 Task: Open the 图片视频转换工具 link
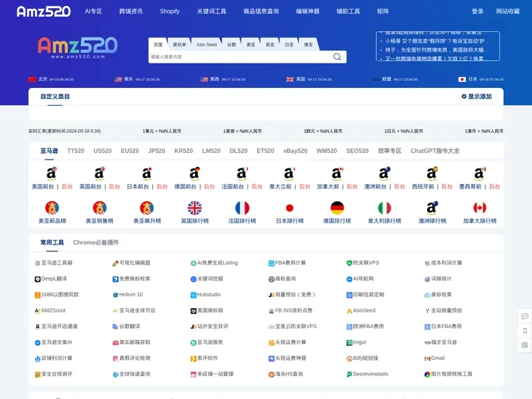click(x=449, y=374)
